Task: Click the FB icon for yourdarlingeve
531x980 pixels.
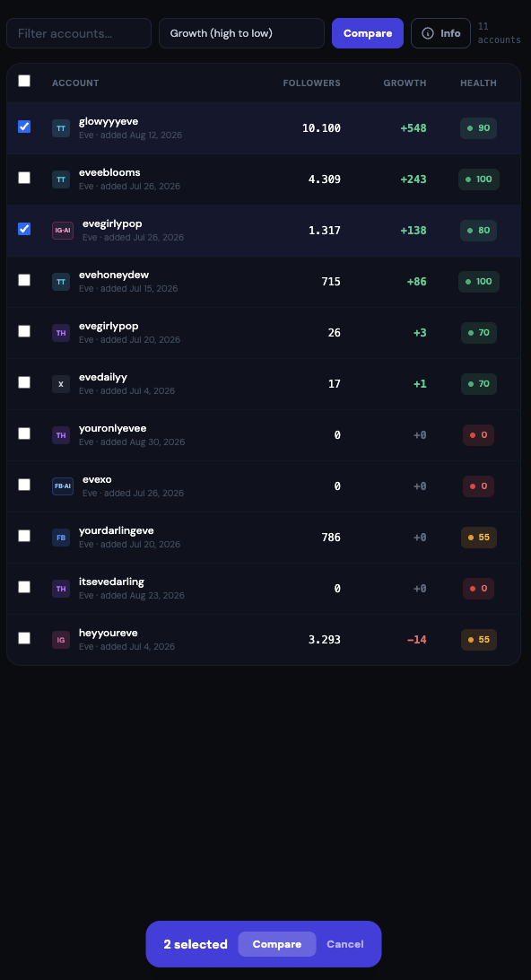Action: (61, 538)
